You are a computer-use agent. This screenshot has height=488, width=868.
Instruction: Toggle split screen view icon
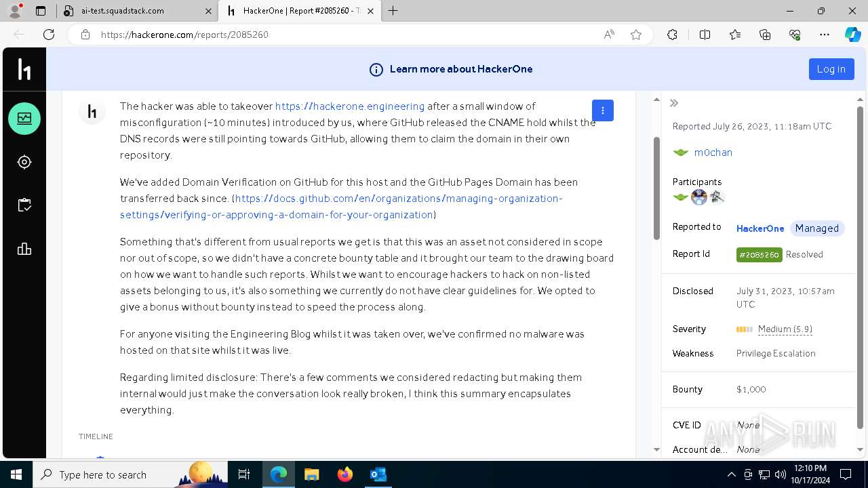coord(705,35)
